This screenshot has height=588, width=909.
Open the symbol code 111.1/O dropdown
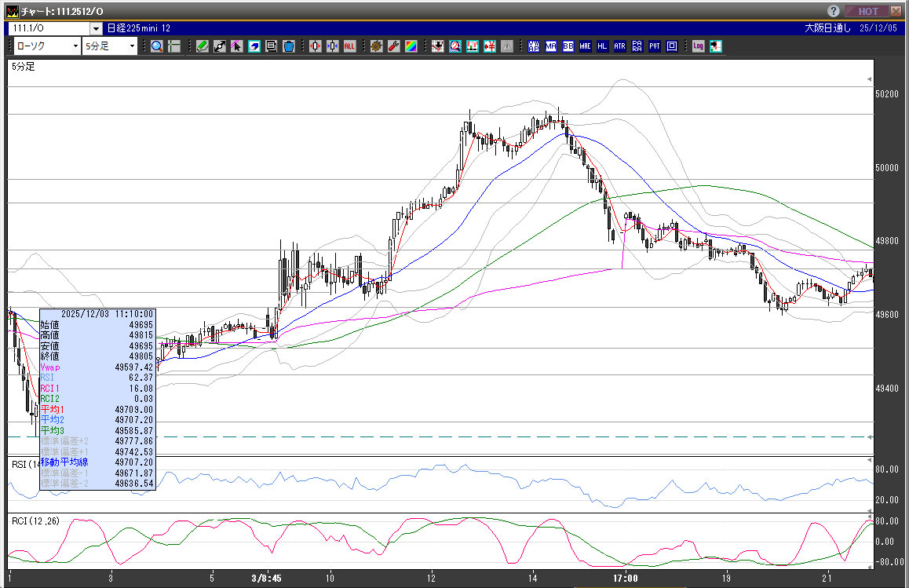coord(96,28)
